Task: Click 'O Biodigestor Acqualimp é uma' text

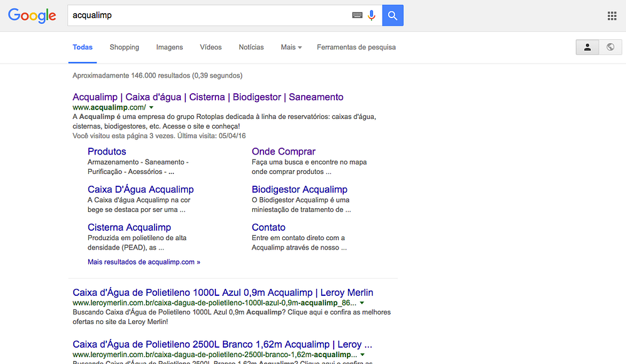Action: pos(300,200)
